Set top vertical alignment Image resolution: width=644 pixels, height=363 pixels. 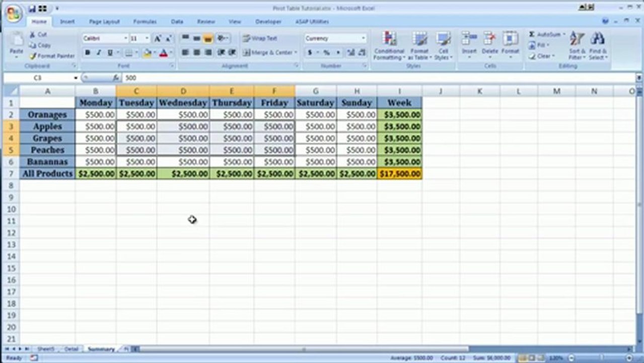point(185,38)
